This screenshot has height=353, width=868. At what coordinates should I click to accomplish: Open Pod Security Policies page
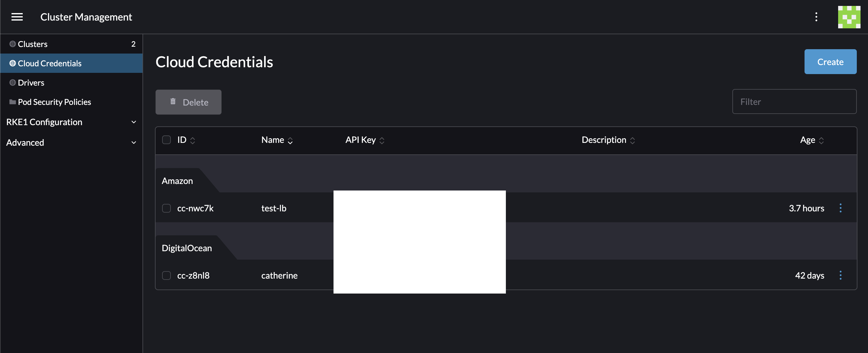pos(54,102)
